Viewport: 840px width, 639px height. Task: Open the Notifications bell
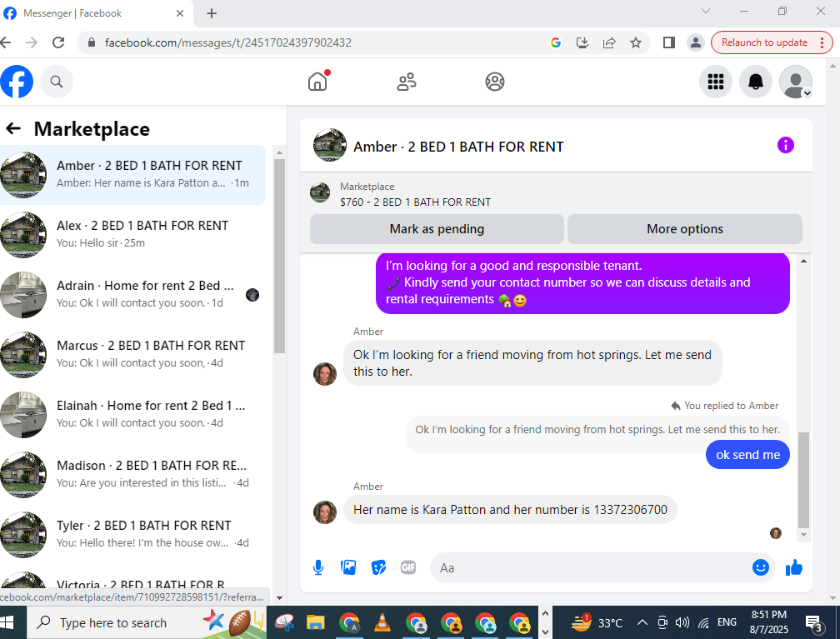(755, 82)
